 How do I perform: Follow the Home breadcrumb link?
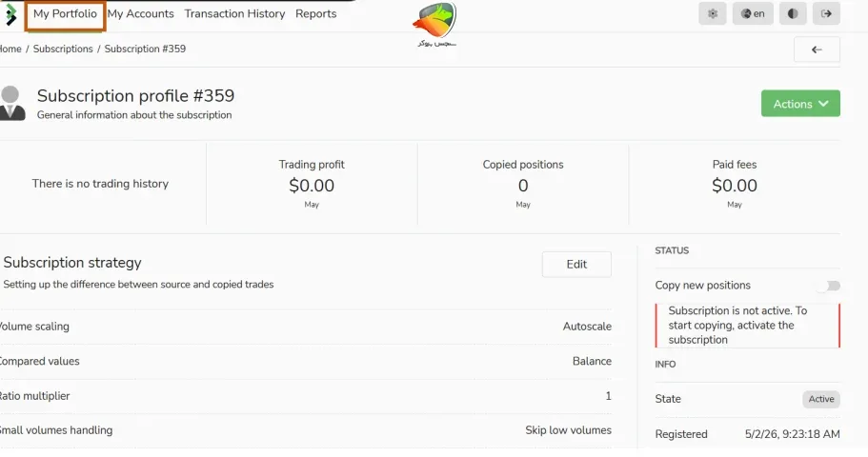coord(10,49)
